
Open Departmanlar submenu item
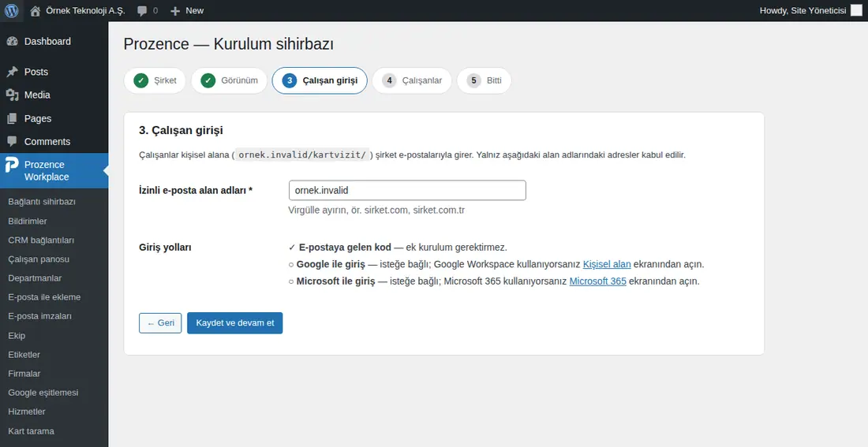35,278
